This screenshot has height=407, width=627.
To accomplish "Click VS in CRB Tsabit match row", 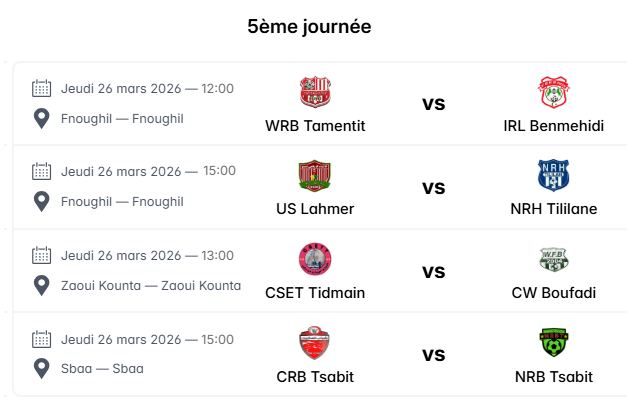I will pos(433,355).
